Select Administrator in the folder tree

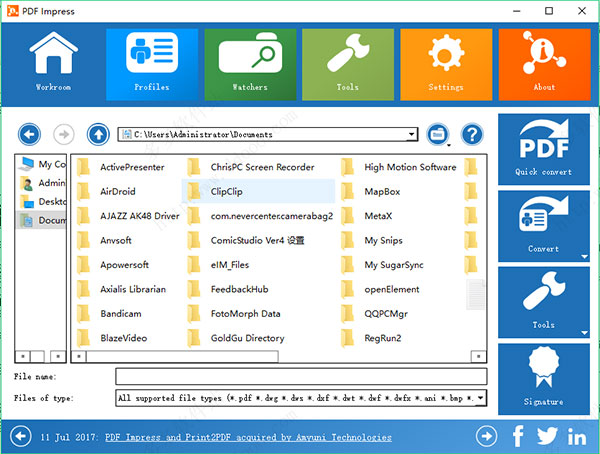[x=42, y=183]
